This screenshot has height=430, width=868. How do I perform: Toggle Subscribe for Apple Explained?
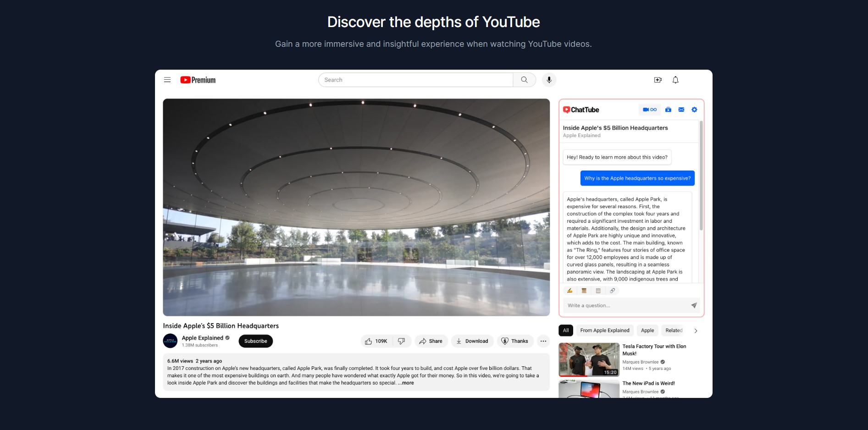pyautogui.click(x=255, y=341)
